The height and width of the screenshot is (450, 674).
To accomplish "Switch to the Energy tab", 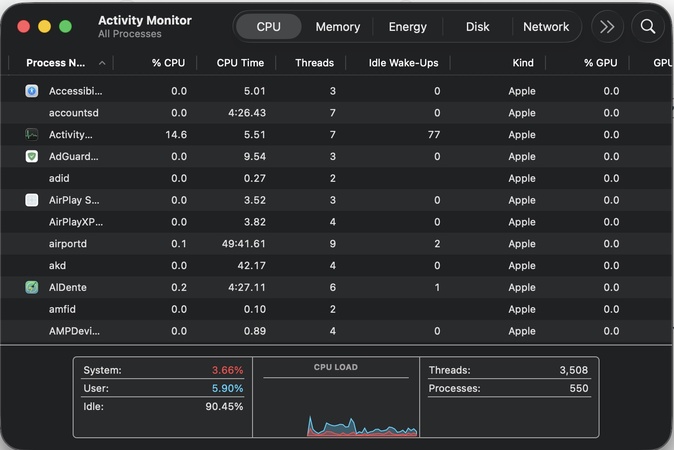I will coord(407,27).
